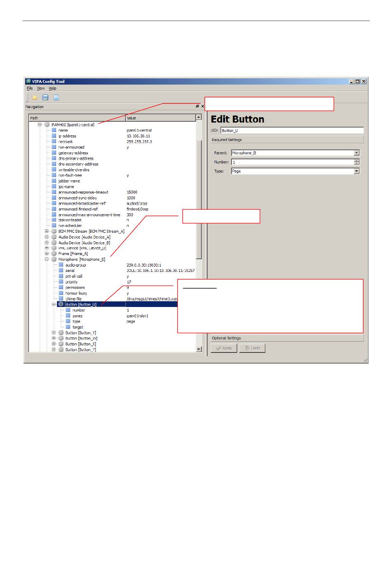392x569 pixels.
Task: Expand the Button_W node
Action: (54, 338)
